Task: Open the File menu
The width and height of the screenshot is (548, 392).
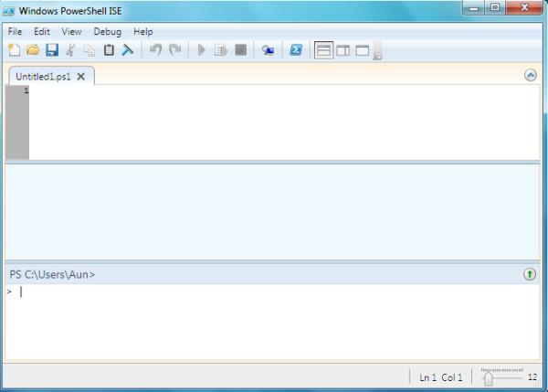Action: 15,31
